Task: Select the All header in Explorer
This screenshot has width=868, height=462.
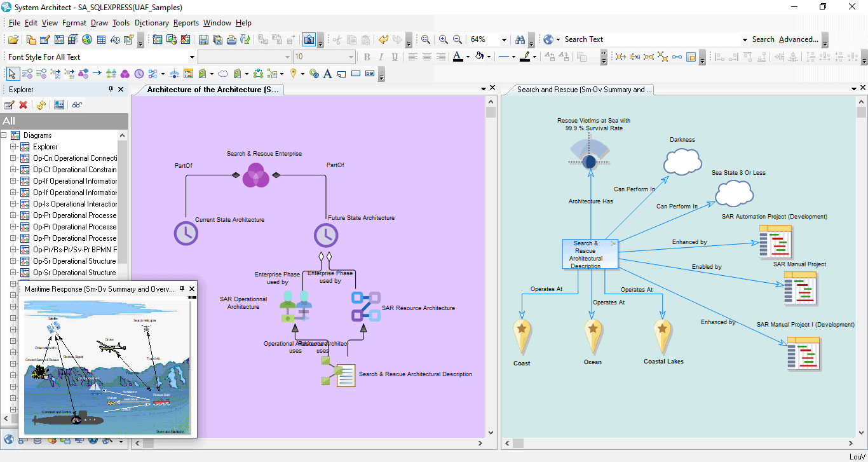Action: pyautogui.click(x=64, y=121)
